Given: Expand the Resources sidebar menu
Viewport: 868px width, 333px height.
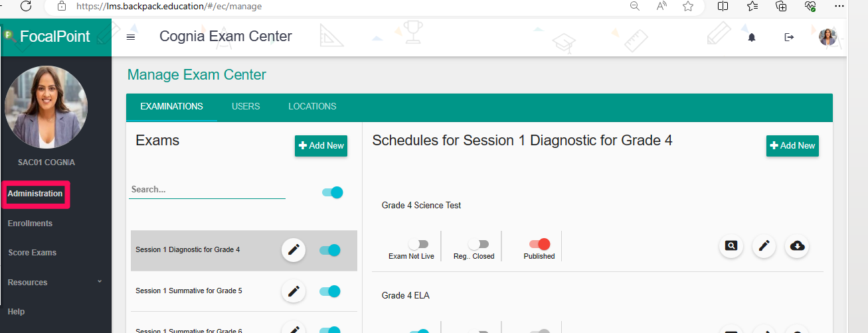Looking at the screenshot, I should coord(56,282).
